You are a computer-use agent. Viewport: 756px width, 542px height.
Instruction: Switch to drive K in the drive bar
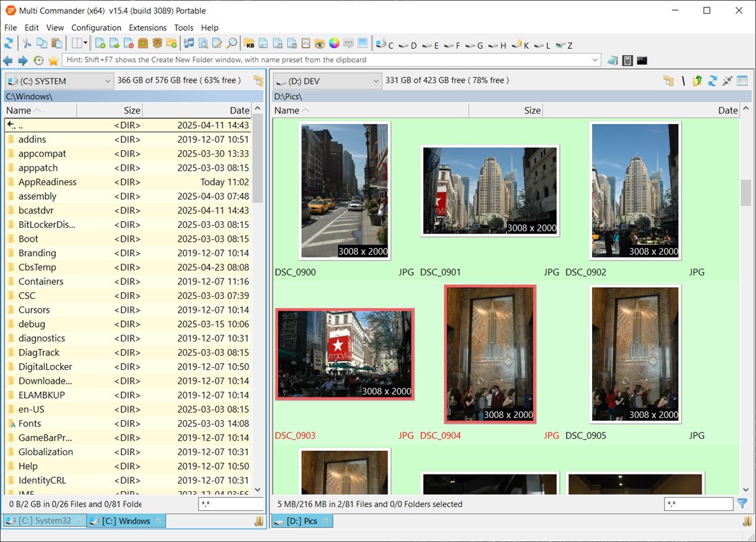[520, 45]
